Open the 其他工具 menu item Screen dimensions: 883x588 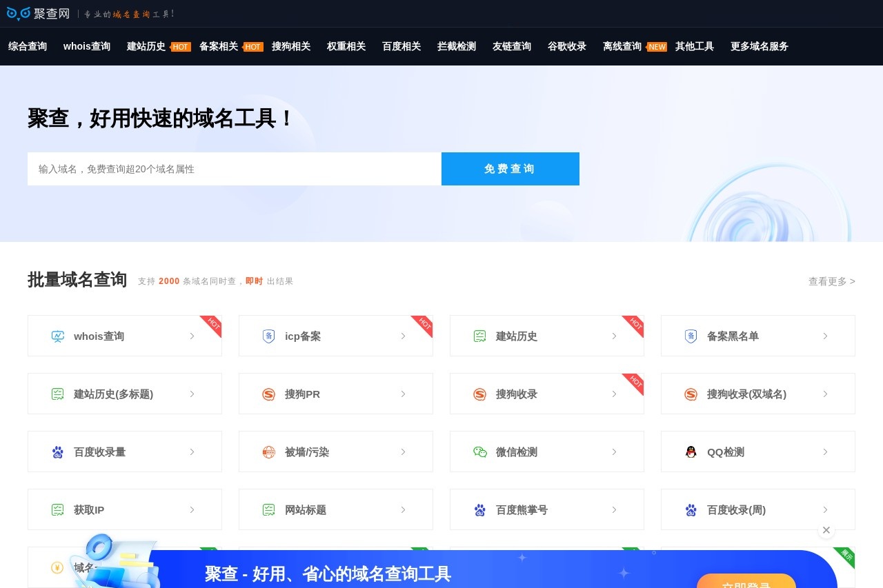(x=695, y=46)
